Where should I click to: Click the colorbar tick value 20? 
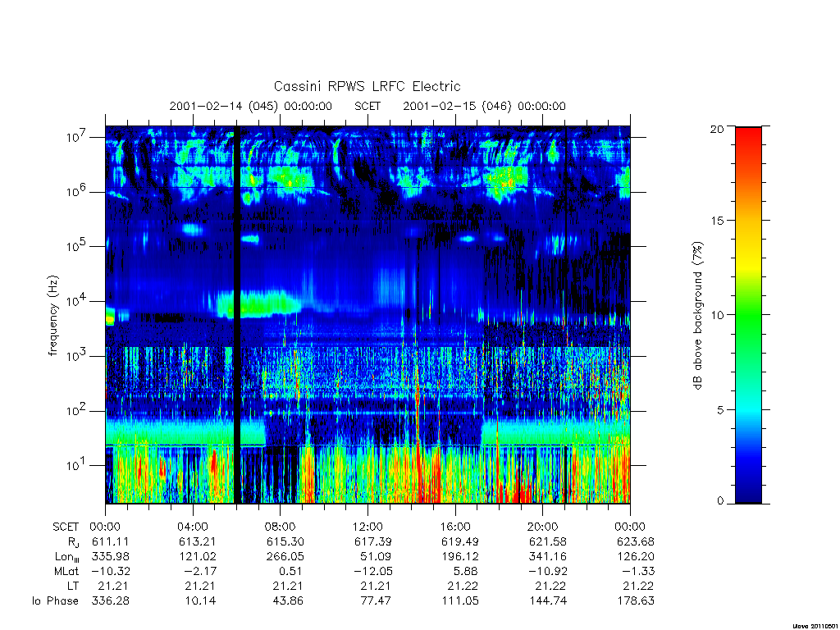717,129
